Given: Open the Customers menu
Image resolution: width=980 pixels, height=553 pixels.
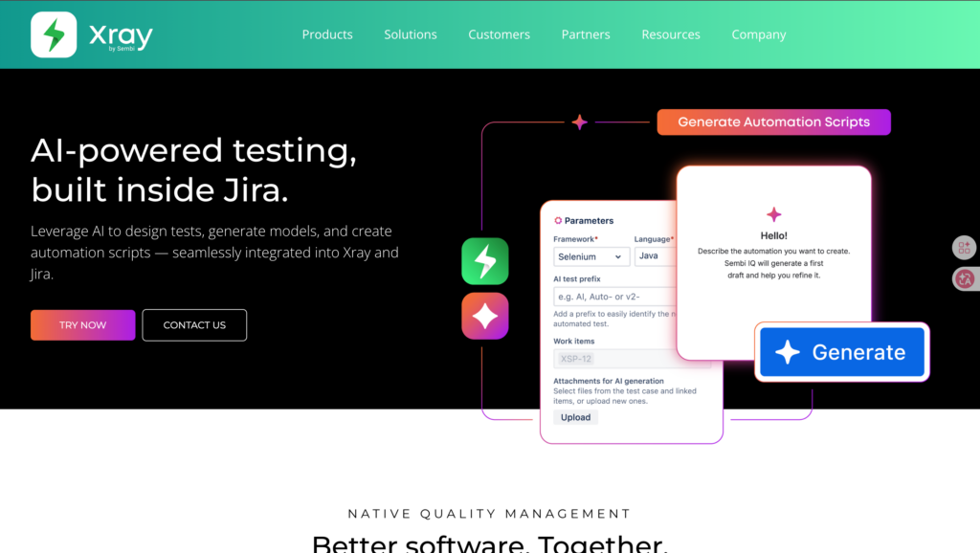Looking at the screenshot, I should click(499, 34).
